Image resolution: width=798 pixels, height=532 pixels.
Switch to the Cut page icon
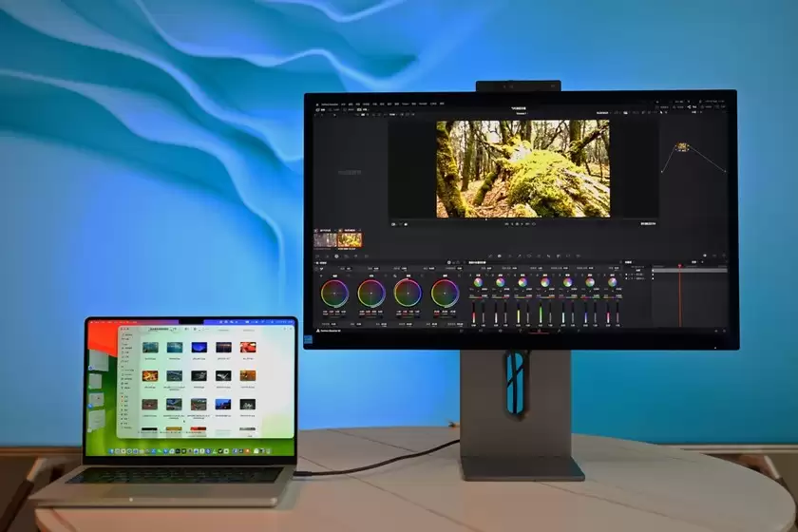481,331
